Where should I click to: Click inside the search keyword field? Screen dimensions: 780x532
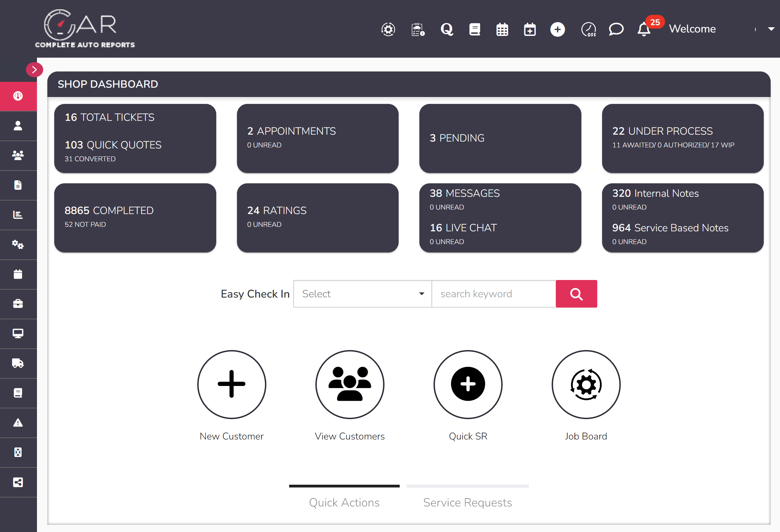pos(493,294)
